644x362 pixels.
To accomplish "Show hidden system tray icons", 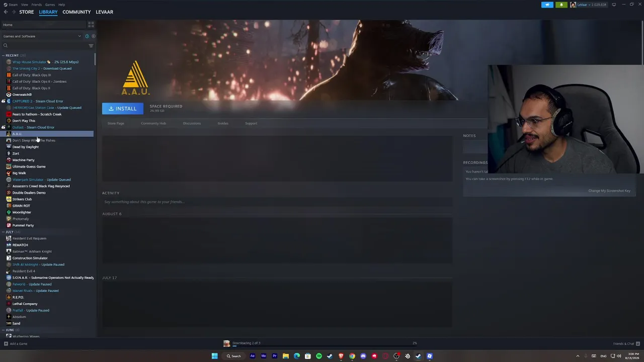I will tap(578, 356).
